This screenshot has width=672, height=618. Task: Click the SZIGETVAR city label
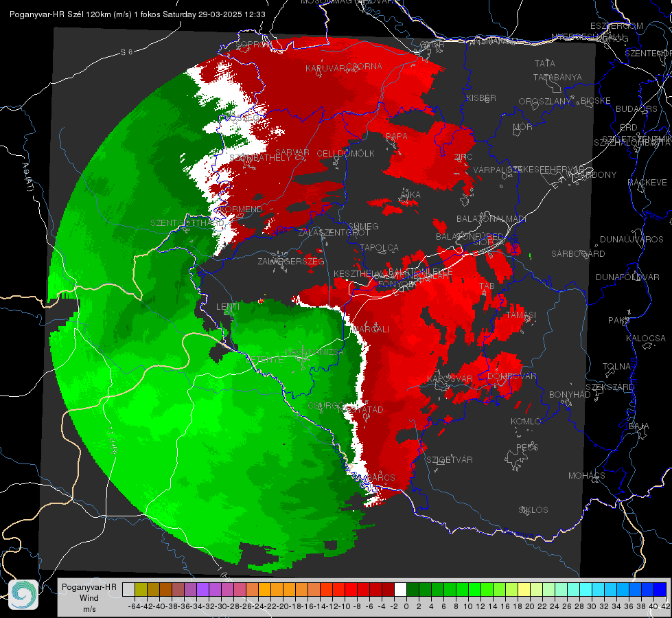point(450,460)
